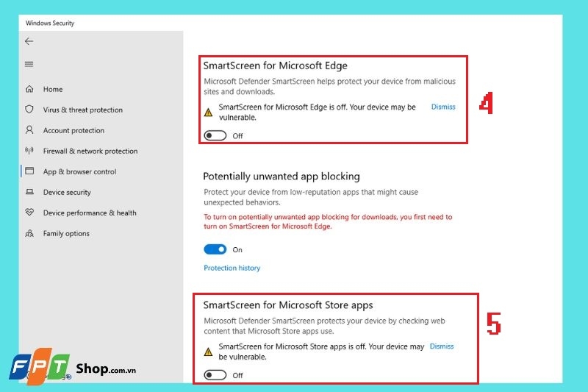Open Device performance & health section
The height and width of the screenshot is (392, 588).
[x=90, y=213]
